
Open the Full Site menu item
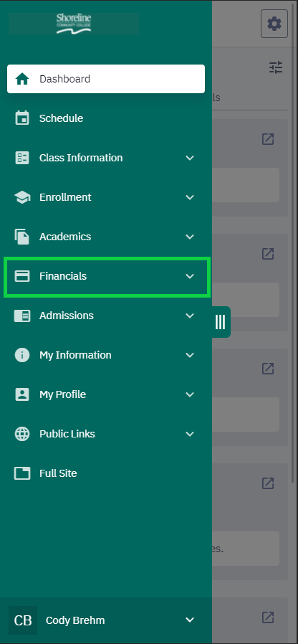click(x=106, y=473)
